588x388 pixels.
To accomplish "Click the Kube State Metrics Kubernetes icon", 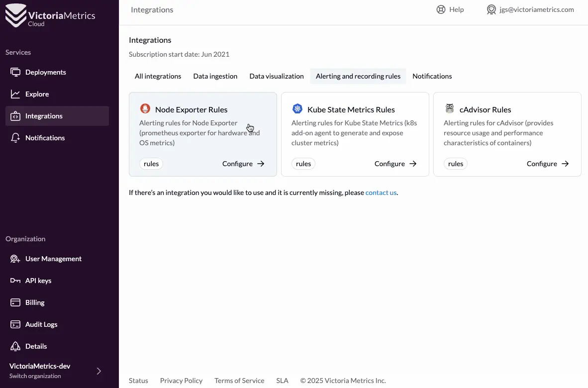I will tap(297, 109).
